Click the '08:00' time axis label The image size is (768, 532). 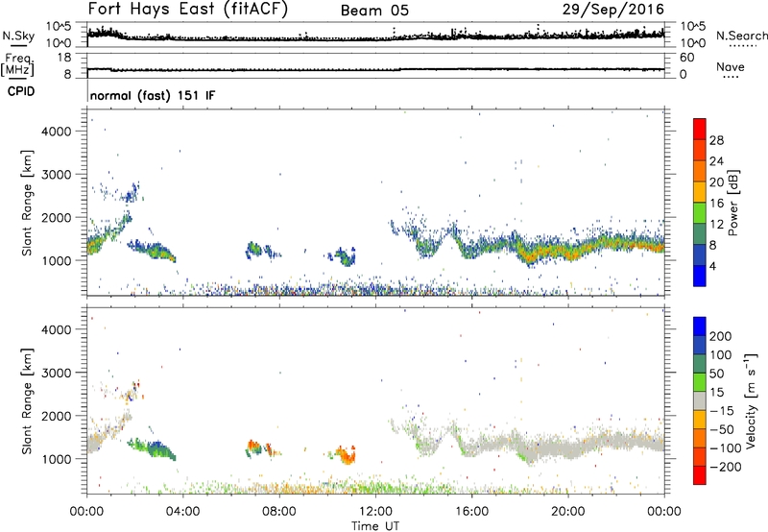click(x=278, y=512)
